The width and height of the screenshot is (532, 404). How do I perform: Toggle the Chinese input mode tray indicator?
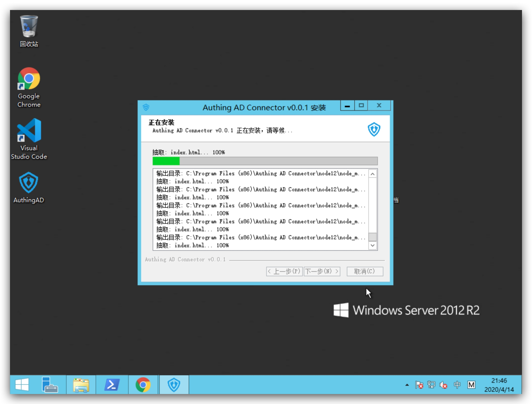point(457,385)
